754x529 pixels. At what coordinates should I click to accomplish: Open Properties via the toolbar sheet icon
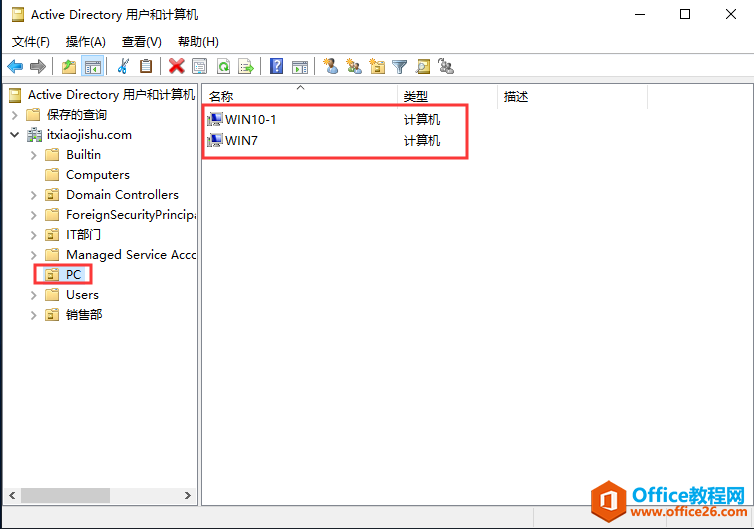pyautogui.click(x=200, y=66)
